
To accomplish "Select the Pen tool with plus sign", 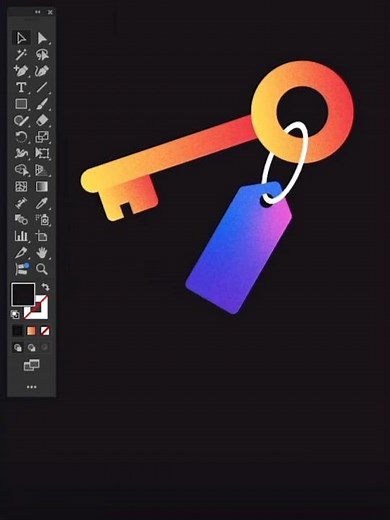I will [21, 71].
